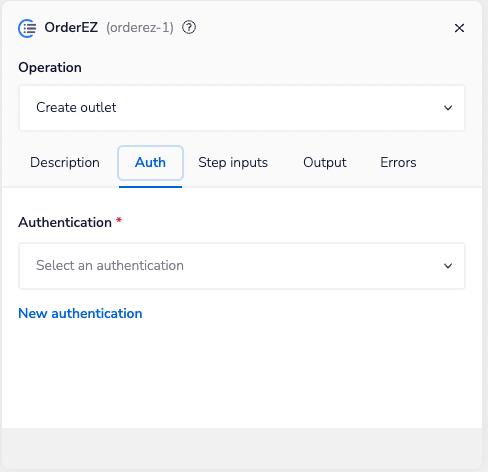Screen dimensions: 488x472
Task: Switch to the Description tab
Action: coord(65,163)
